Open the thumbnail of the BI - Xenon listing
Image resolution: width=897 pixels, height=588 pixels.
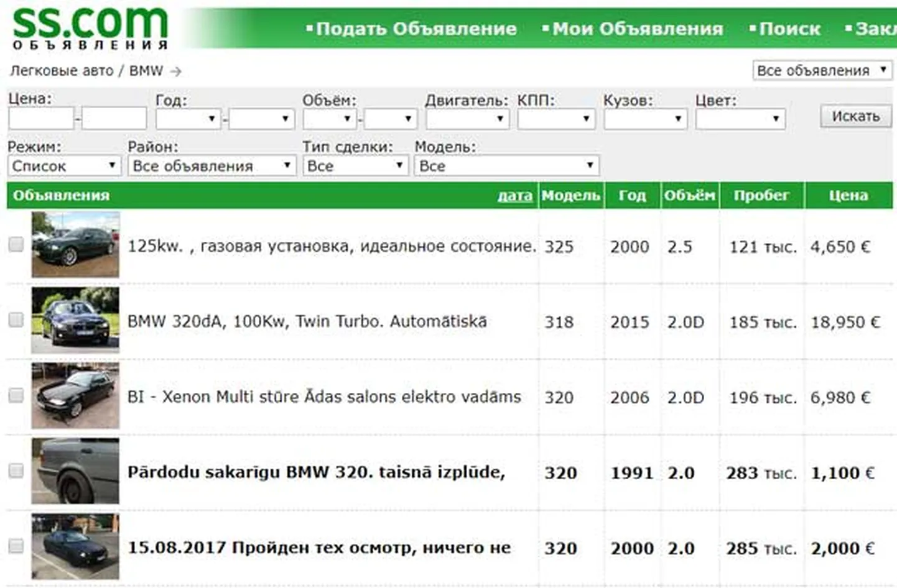point(75,396)
